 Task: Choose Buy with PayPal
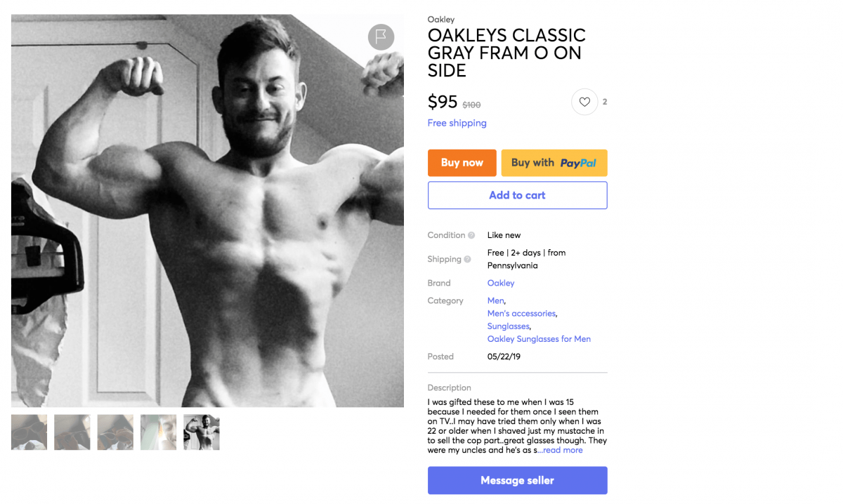coord(554,163)
